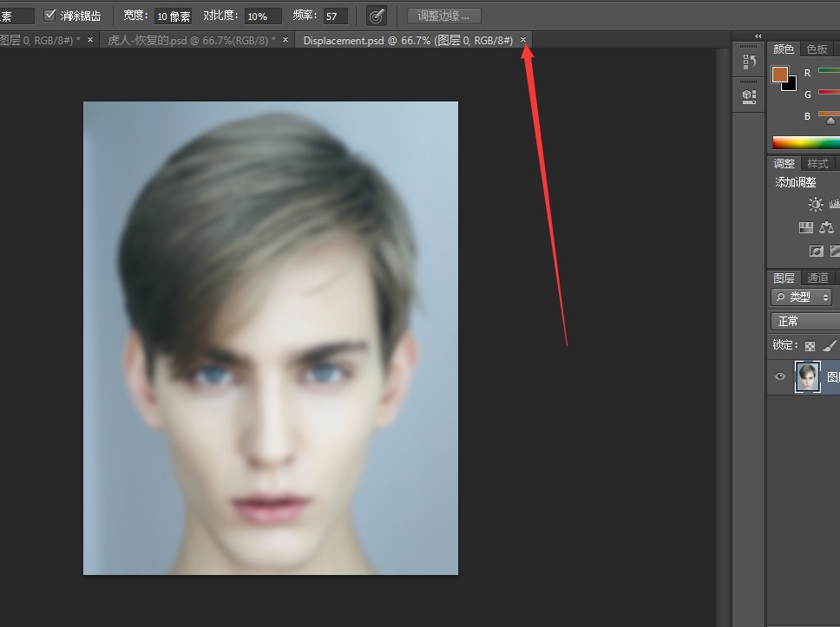Open the History panel icon
840x627 pixels.
[749, 62]
